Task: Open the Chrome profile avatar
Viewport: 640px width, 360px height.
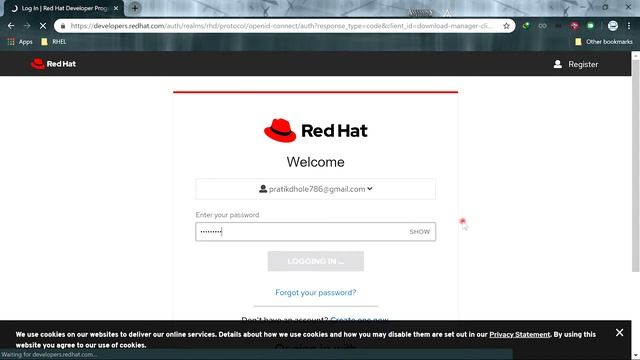Action: point(613,26)
